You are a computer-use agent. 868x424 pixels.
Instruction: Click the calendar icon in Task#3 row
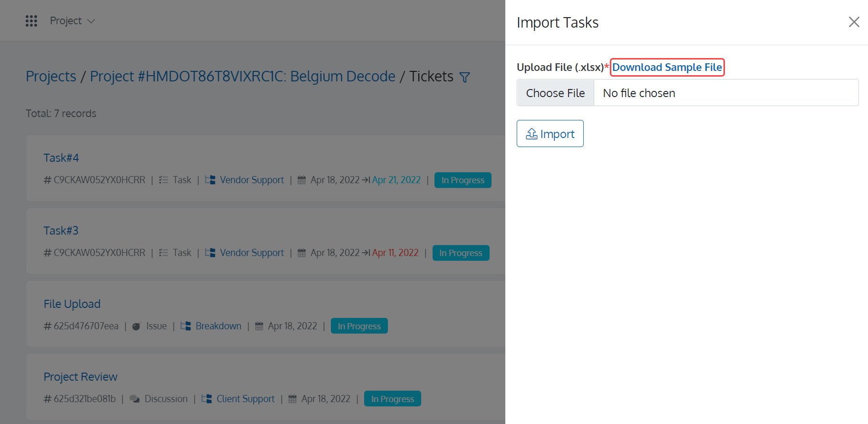(301, 253)
